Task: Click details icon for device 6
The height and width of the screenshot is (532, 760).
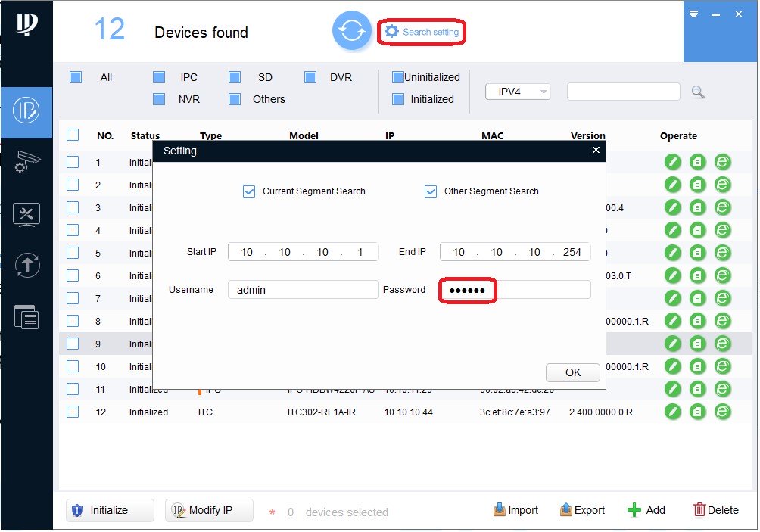Action: pyautogui.click(x=698, y=275)
